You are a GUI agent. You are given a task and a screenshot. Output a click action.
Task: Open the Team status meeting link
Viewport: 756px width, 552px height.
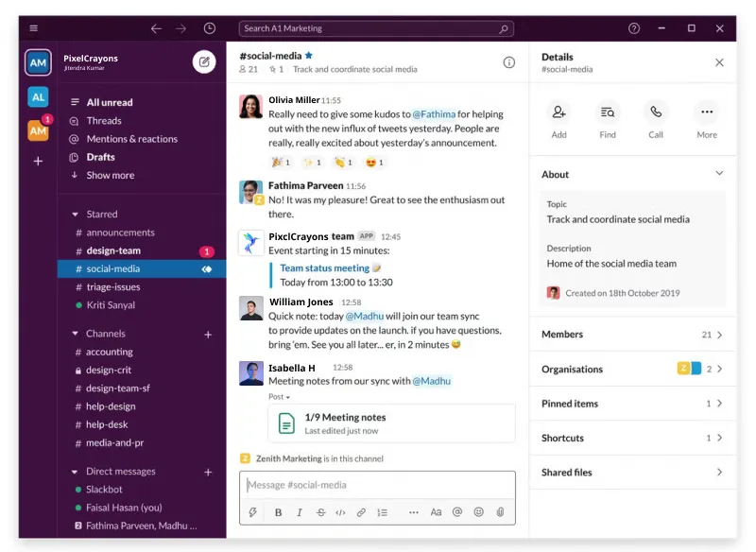coord(324,268)
